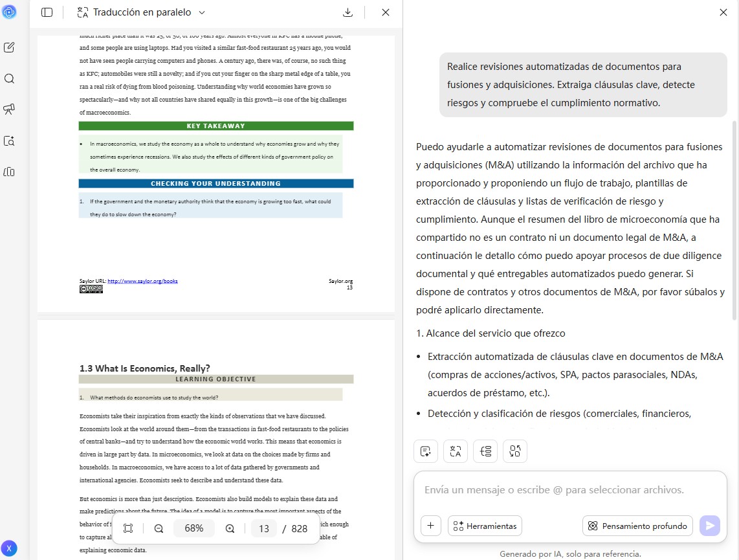Click the message input field
This screenshot has height=560, width=739.
[570, 490]
